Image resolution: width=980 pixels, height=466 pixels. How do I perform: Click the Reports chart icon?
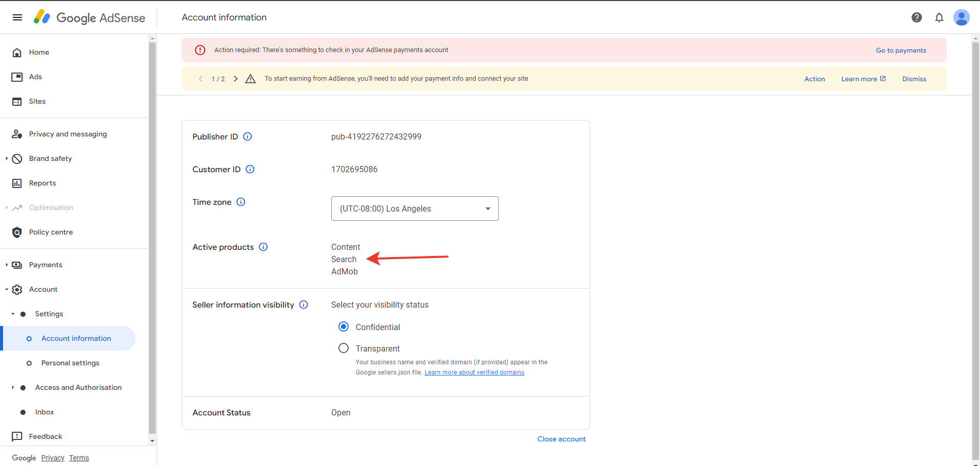pyautogui.click(x=17, y=183)
